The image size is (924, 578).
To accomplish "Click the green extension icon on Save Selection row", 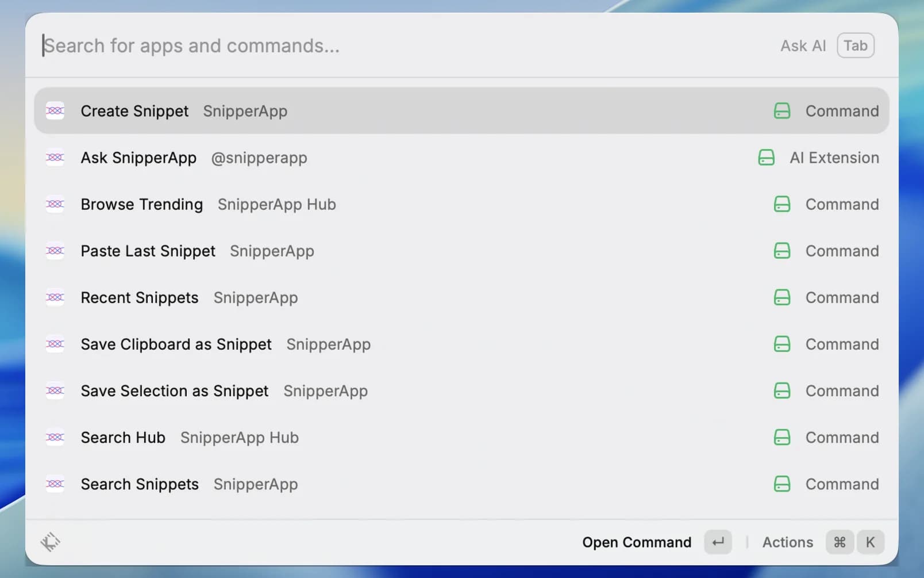I will (782, 391).
